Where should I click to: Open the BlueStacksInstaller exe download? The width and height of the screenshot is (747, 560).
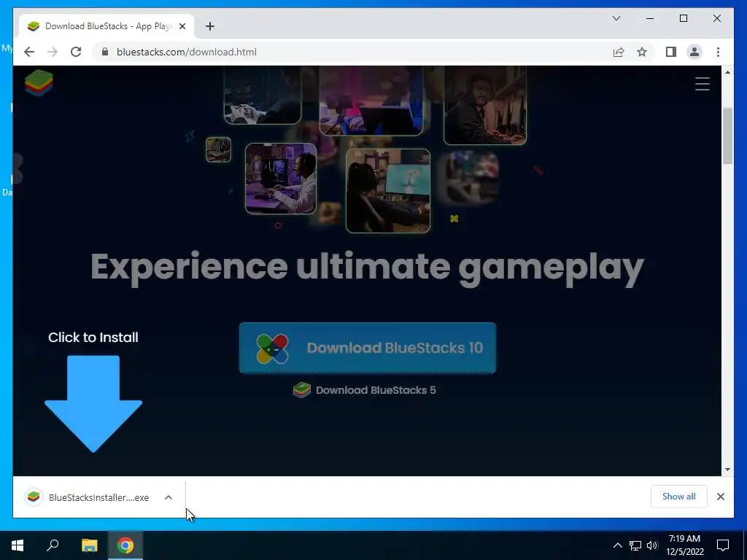point(88,497)
